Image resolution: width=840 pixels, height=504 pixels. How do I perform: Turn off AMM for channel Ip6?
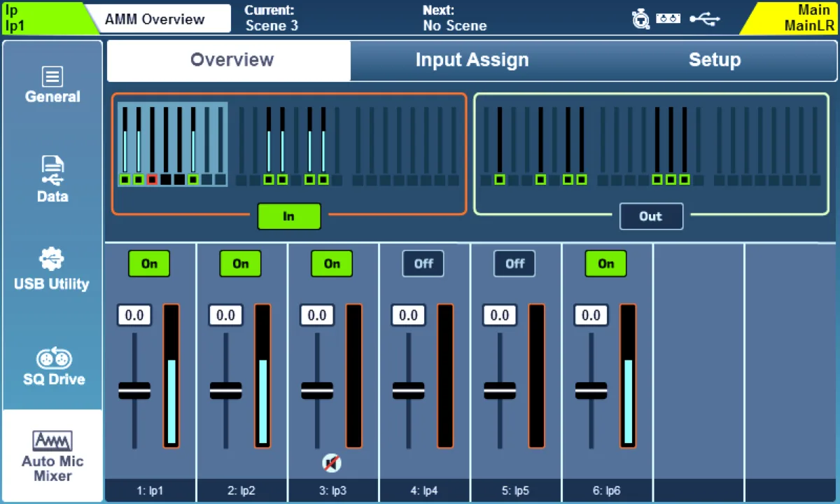tap(606, 264)
